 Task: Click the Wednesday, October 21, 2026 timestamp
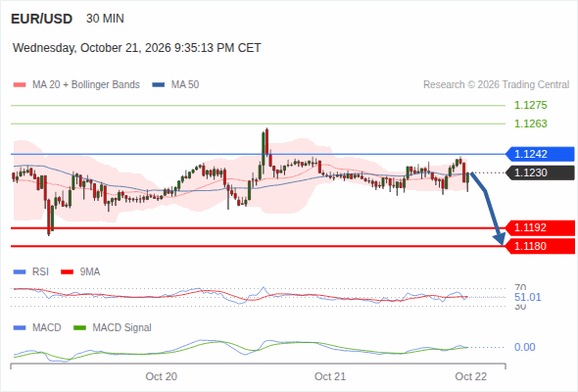pos(137,48)
